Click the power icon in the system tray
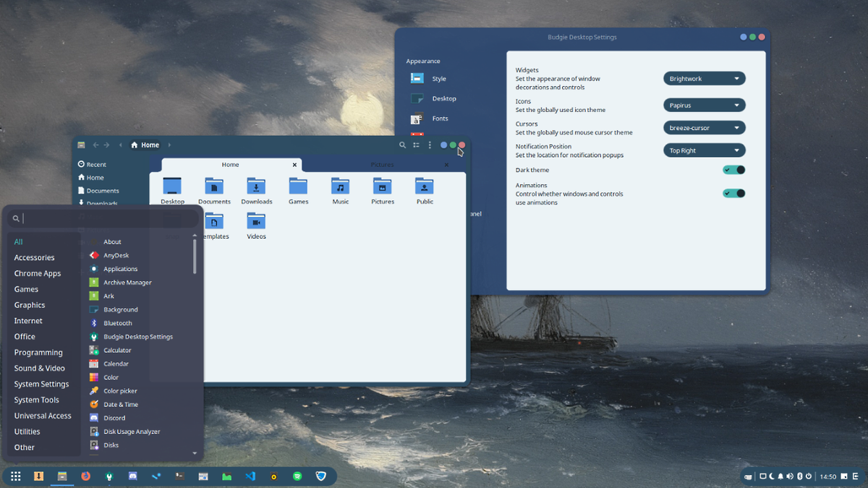This screenshot has width=868, height=488. (x=809, y=476)
